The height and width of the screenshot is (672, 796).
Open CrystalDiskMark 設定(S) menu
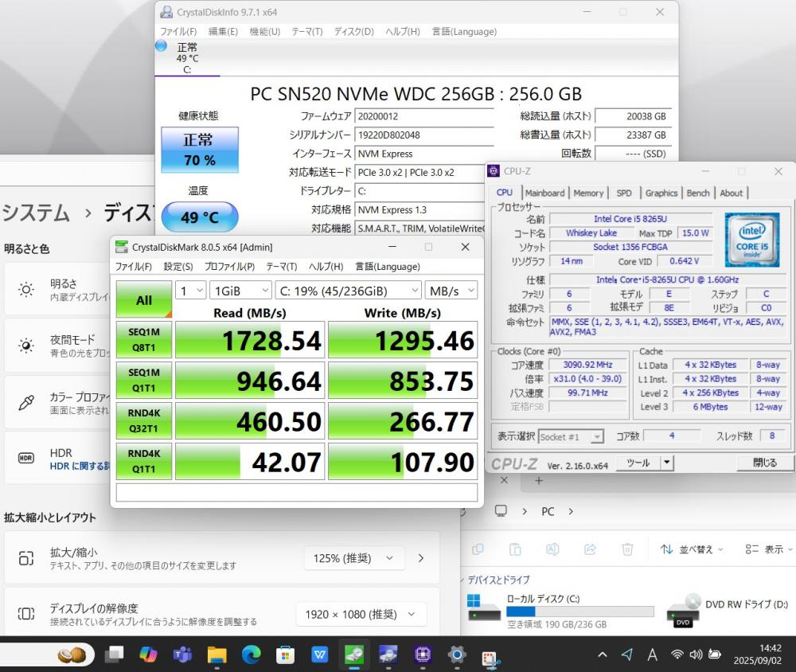(x=178, y=267)
